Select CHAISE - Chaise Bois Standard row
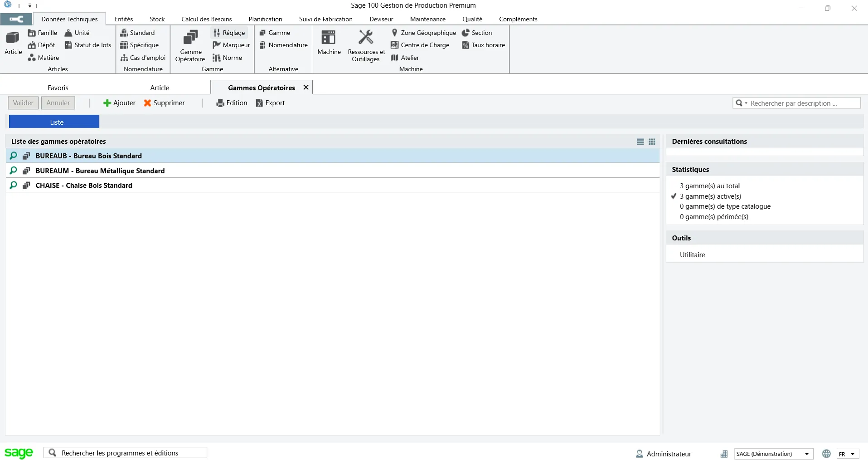Image resolution: width=868 pixels, height=460 pixels. pyautogui.click(x=333, y=185)
